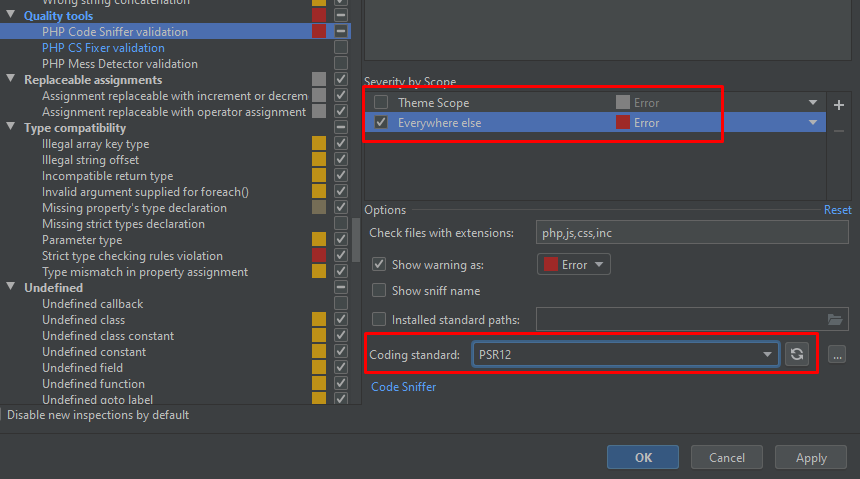Select Illegal string offset inspection
Screen dimensions: 860x479
tap(90, 160)
